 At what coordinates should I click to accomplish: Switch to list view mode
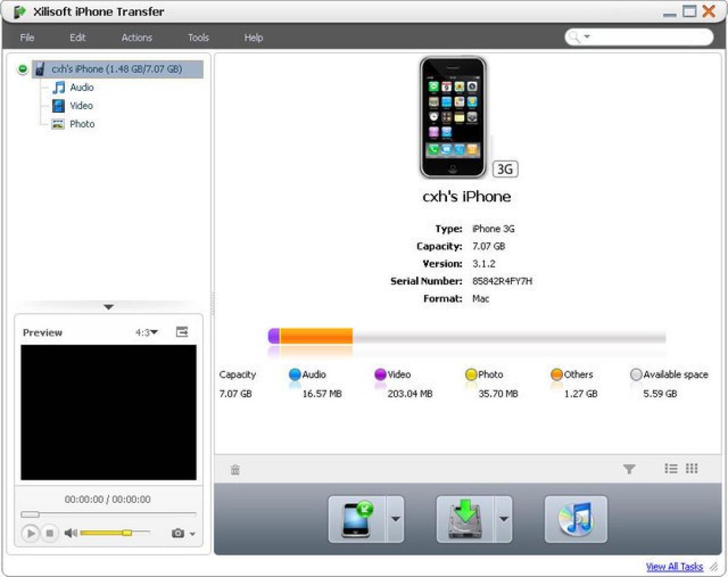670,468
